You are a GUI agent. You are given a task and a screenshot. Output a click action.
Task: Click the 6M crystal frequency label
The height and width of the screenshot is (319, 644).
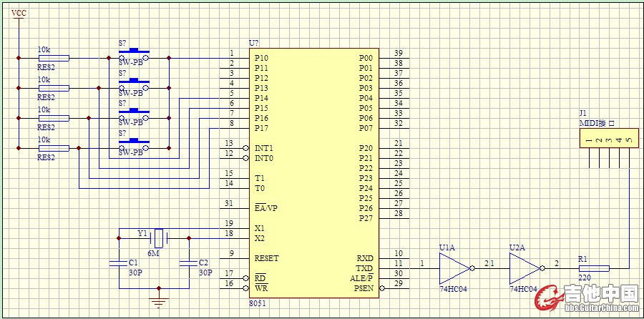[x=153, y=253]
